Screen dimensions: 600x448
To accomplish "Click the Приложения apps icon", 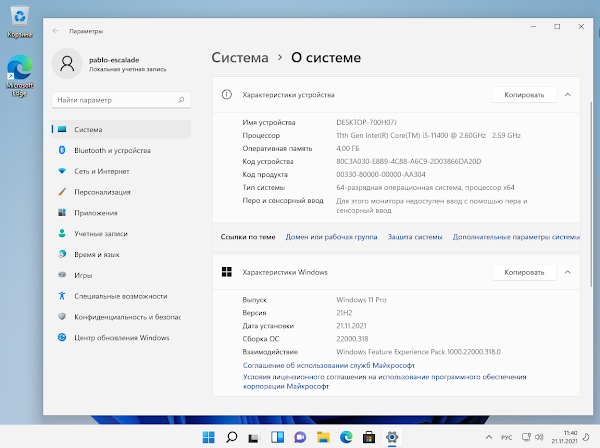I will [62, 212].
